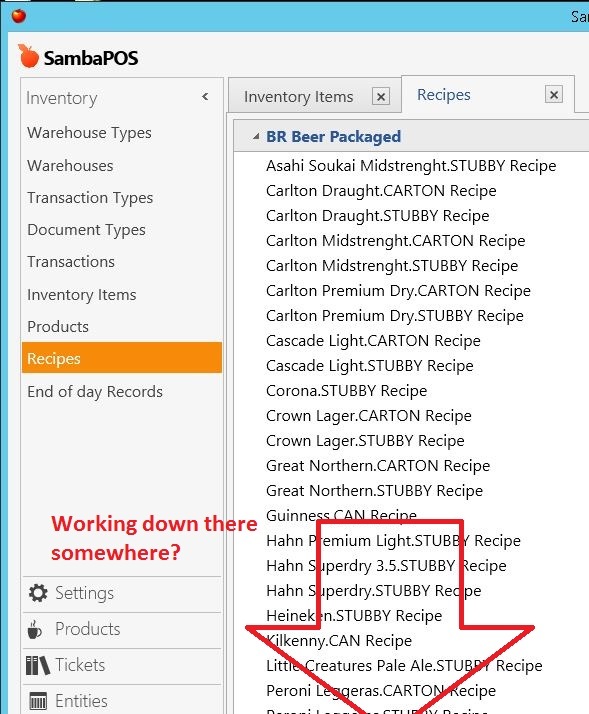
Task: Select Carlton Midstrenght.STUBBY Recipe
Action: [x=392, y=266]
